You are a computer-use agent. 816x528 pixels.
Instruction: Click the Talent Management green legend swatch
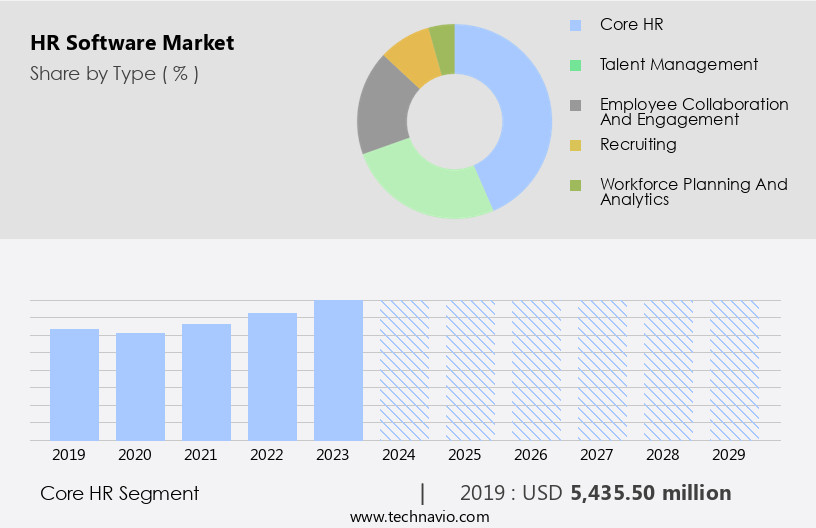point(575,65)
